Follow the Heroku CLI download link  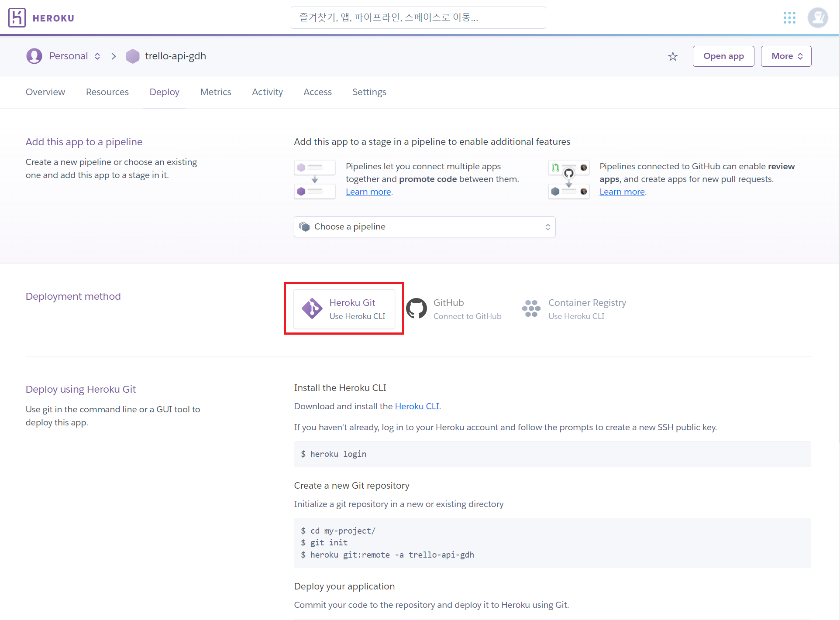pyautogui.click(x=417, y=406)
